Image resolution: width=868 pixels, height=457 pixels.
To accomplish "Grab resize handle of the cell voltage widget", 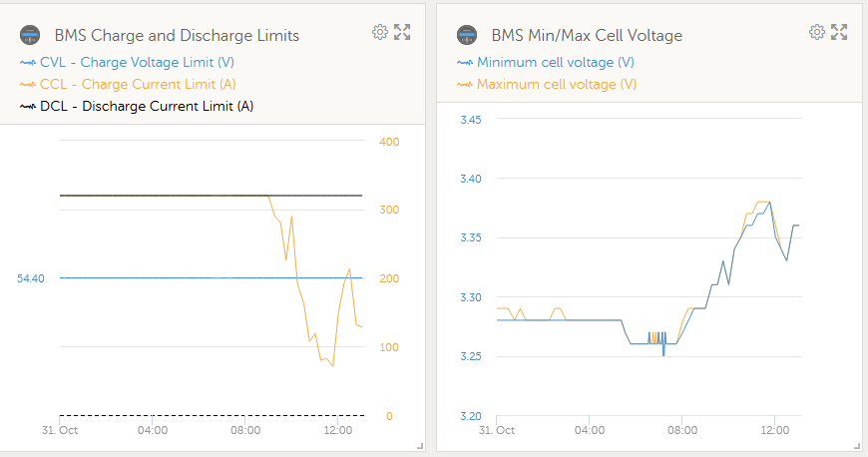I will tap(857, 445).
